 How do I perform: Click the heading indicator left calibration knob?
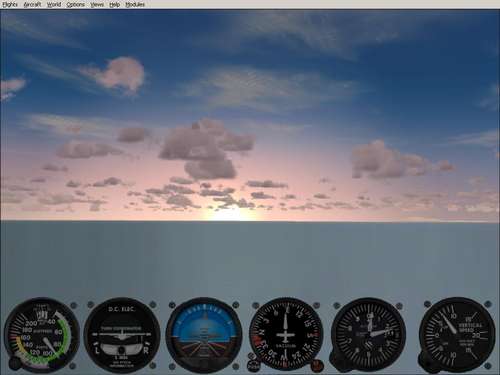(x=254, y=365)
